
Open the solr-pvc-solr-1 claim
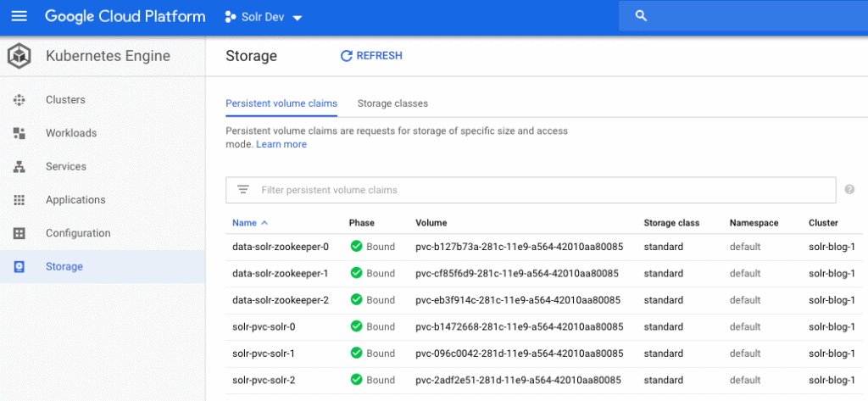click(x=264, y=354)
